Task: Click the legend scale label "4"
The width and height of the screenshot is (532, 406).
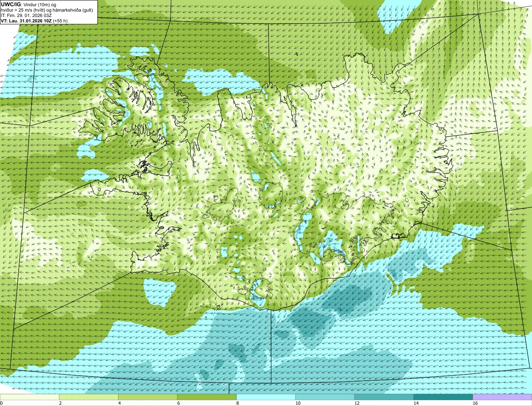Action: point(119,403)
